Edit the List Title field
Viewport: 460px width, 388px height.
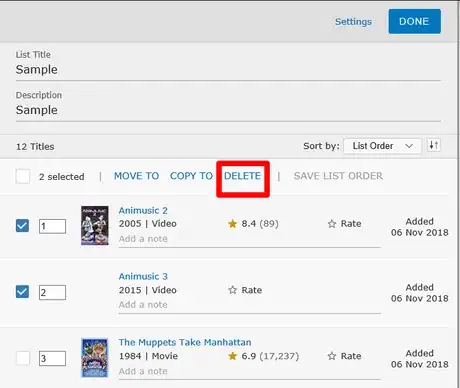click(x=228, y=70)
